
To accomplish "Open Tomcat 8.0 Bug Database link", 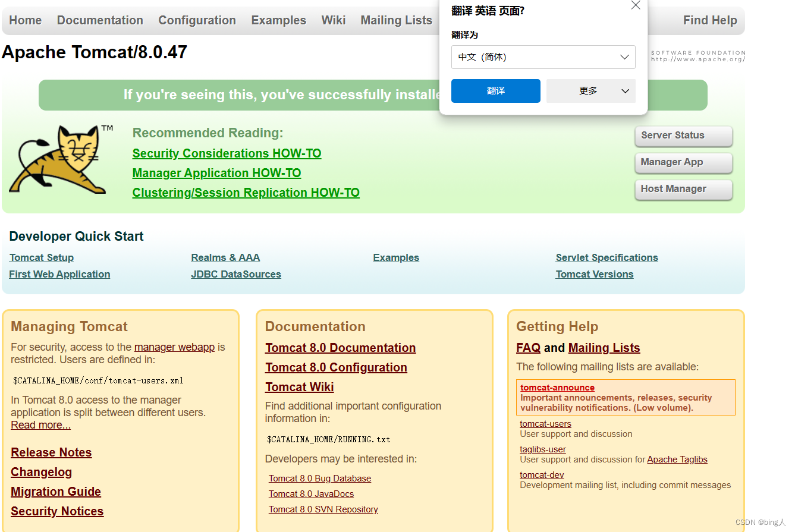I will pyautogui.click(x=320, y=479).
